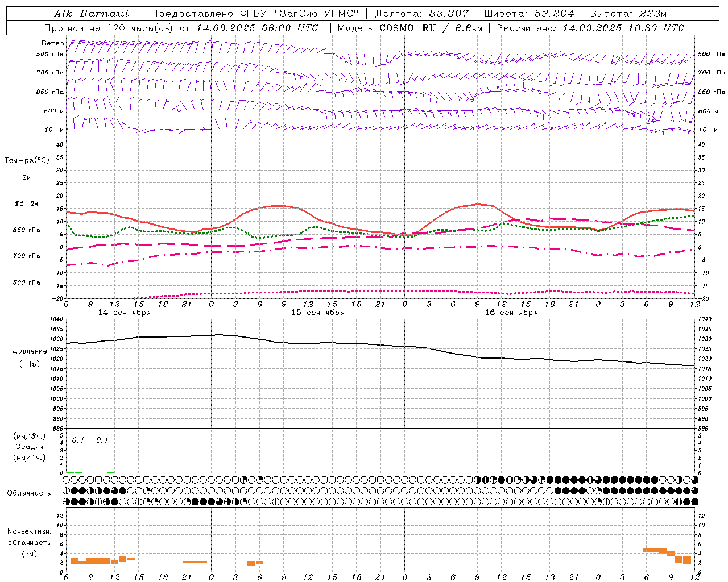728x582 pixels.
Task: Click the 14 сентября date label
Action: [125, 313]
